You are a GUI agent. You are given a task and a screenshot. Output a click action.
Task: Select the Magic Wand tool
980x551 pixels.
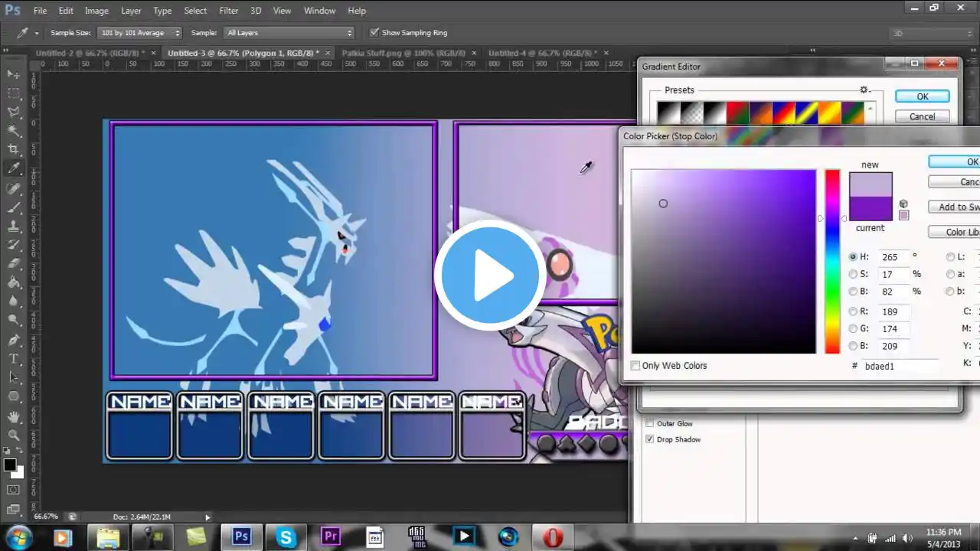tap(14, 131)
